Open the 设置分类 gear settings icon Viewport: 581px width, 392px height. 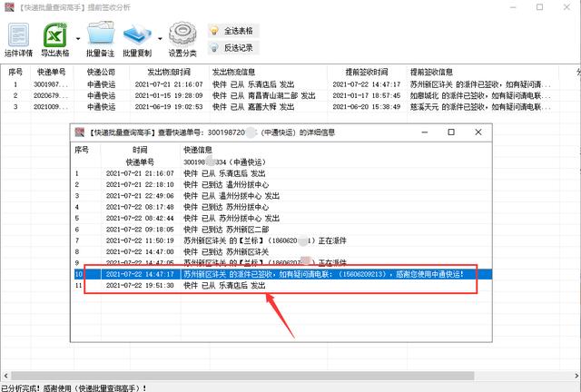pos(182,40)
